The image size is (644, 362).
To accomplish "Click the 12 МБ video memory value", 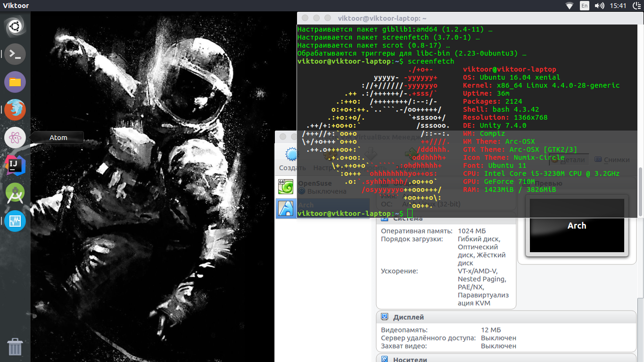I will 491,330.
